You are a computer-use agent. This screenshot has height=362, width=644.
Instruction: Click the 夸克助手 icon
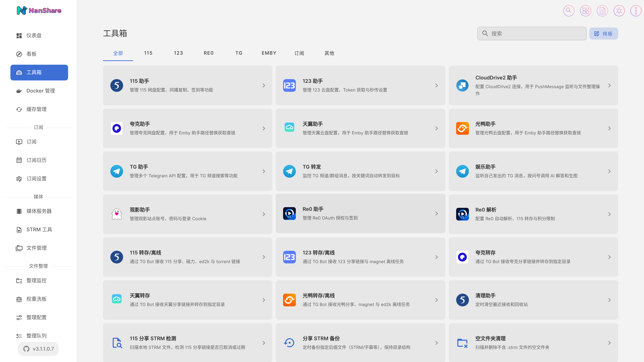coord(117,128)
